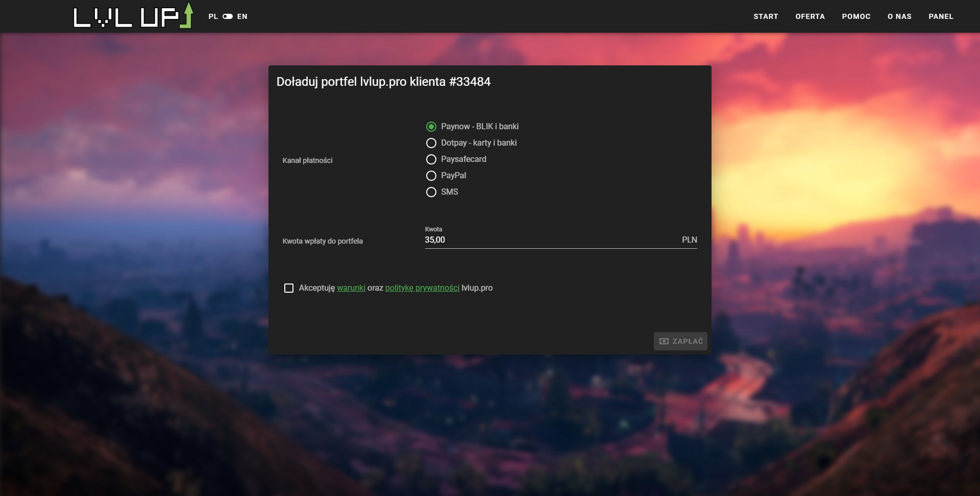The image size is (980, 496).
Task: Click the PL language label
Action: pos(213,16)
